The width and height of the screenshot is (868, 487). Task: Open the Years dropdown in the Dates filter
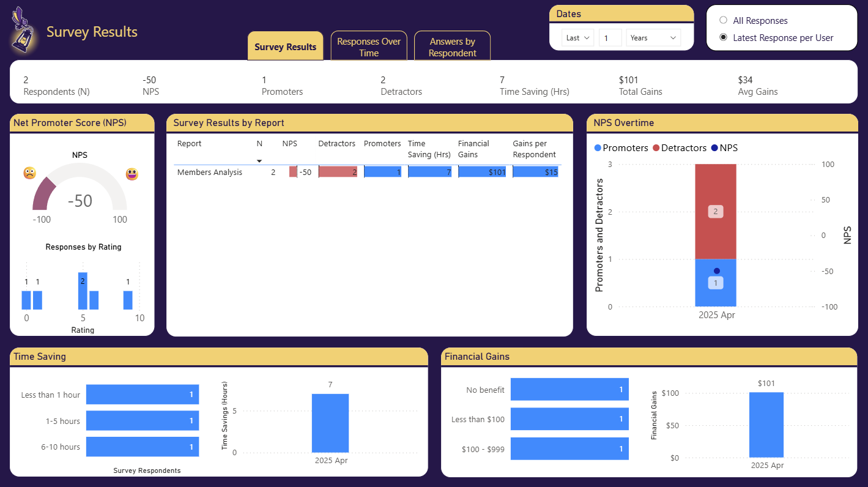coord(653,37)
